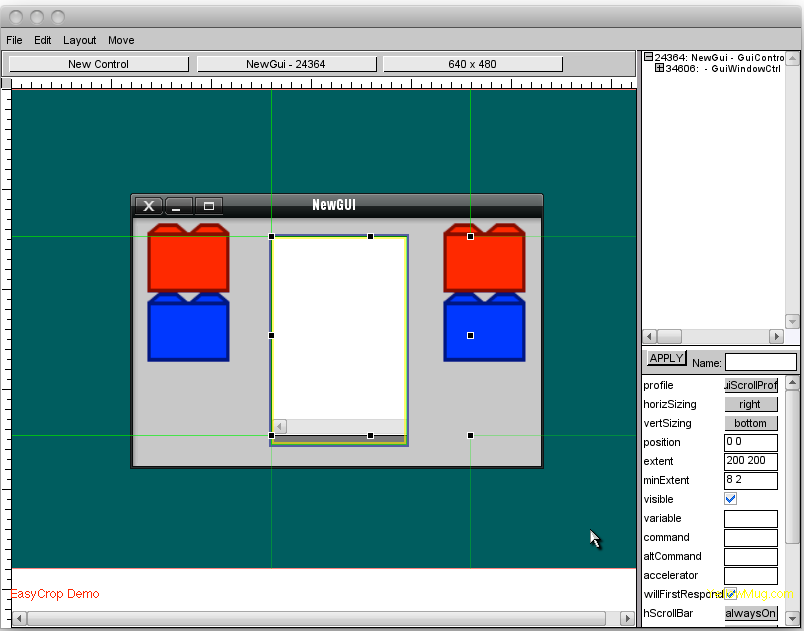This screenshot has width=804, height=631.
Task: Click tree panel's scroll-right arrow
Action: [775, 337]
